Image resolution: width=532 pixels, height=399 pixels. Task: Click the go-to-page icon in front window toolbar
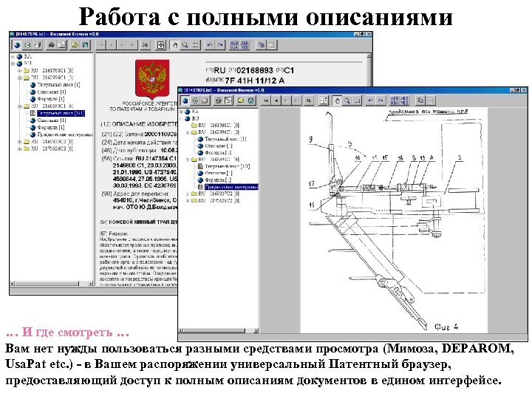click(308, 100)
